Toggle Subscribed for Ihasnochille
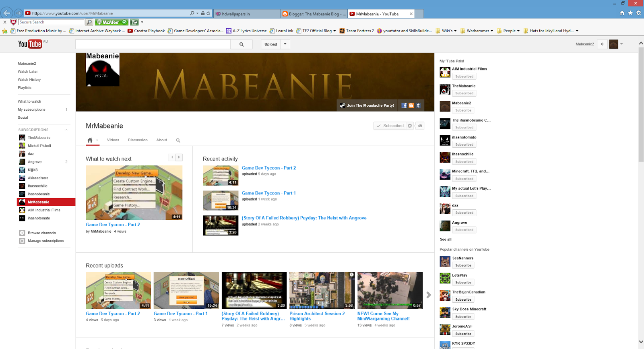The image size is (644, 349). 464,161
